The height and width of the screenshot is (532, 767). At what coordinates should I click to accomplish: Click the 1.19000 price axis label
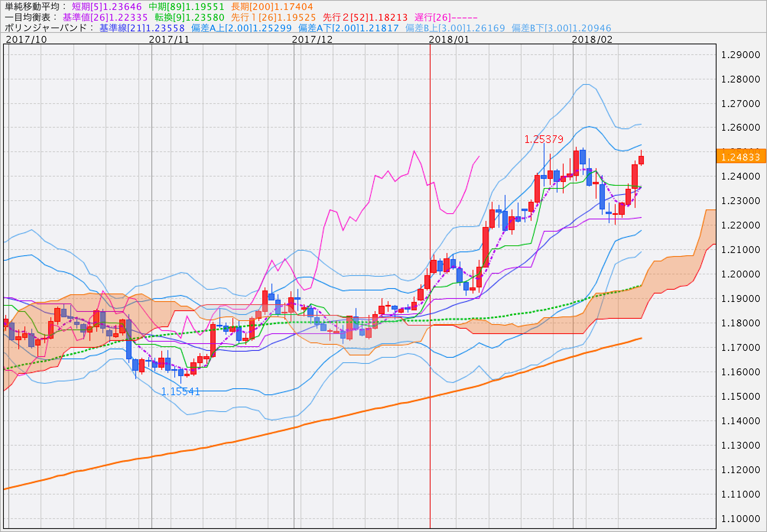point(741,298)
